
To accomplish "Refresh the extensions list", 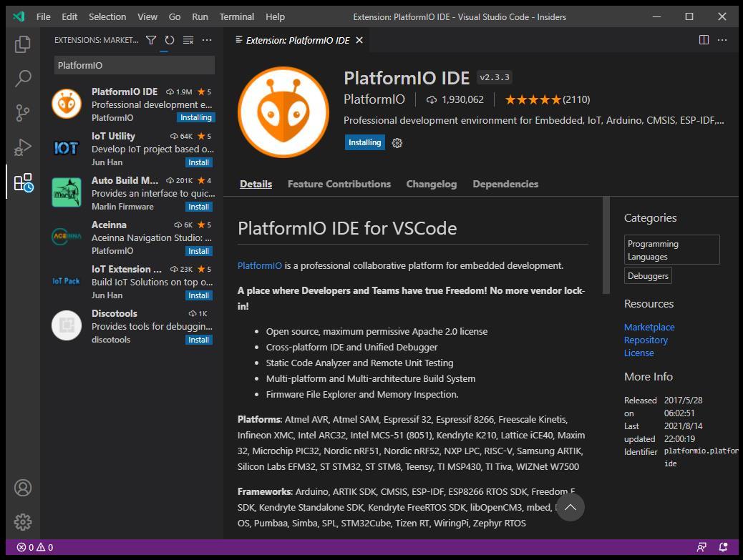I will [x=169, y=40].
